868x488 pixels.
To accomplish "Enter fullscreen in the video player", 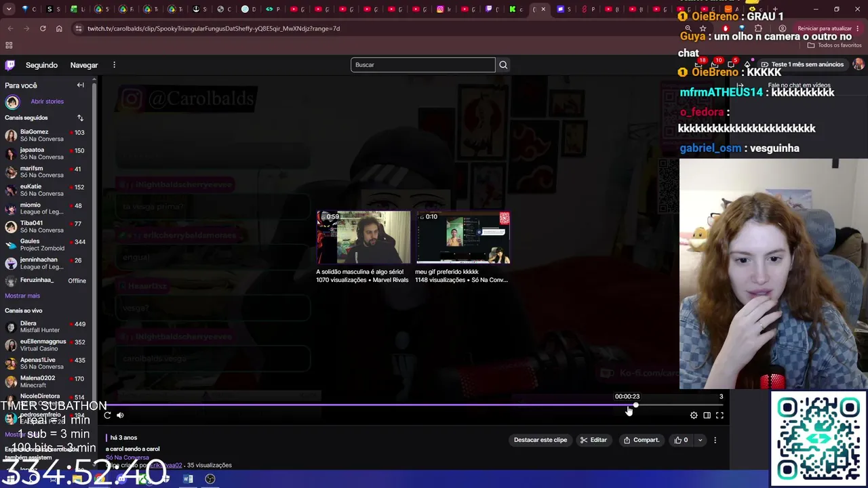I will 719,415.
